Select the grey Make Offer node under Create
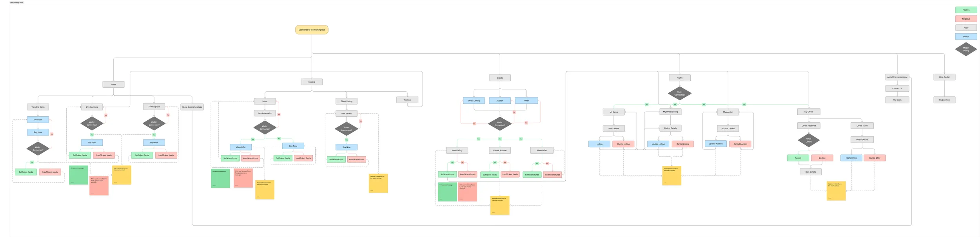This screenshot has height=237, width=980. tap(542, 150)
